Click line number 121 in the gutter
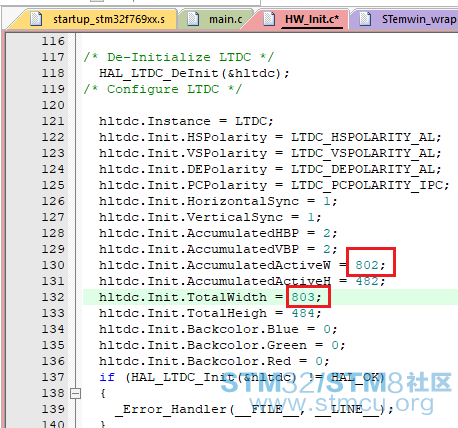Image resolution: width=458 pixels, height=428 pixels. (53, 121)
